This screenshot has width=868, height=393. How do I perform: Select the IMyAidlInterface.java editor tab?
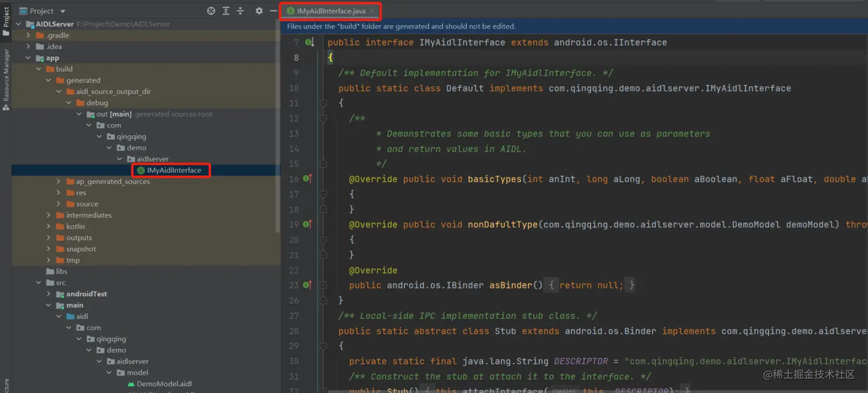coord(331,11)
